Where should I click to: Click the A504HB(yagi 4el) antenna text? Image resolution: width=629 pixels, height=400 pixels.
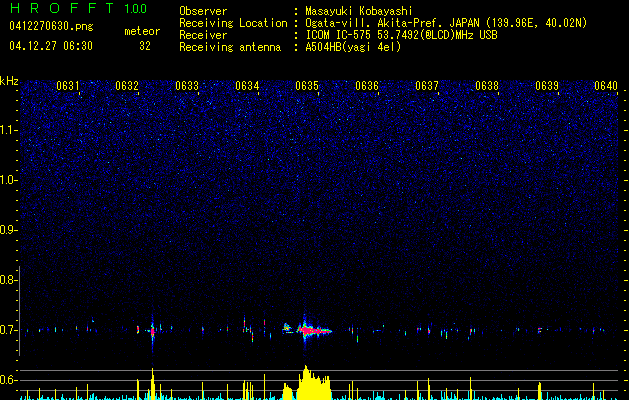point(353,47)
